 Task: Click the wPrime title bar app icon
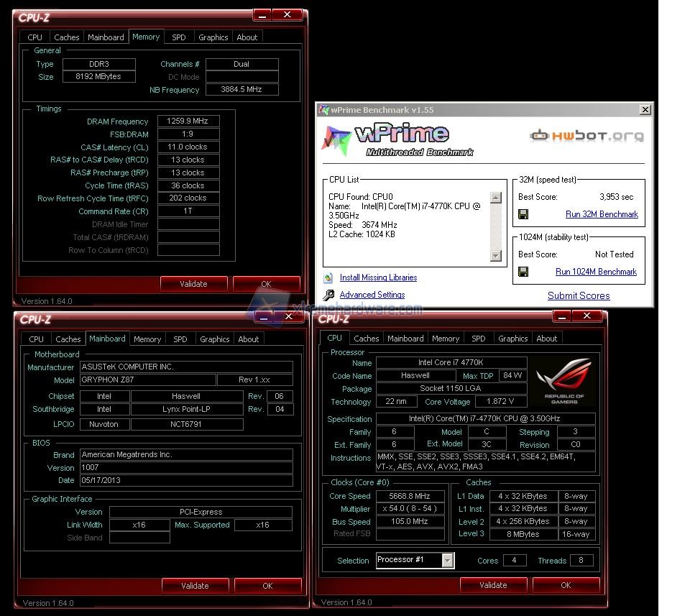pyautogui.click(x=324, y=110)
